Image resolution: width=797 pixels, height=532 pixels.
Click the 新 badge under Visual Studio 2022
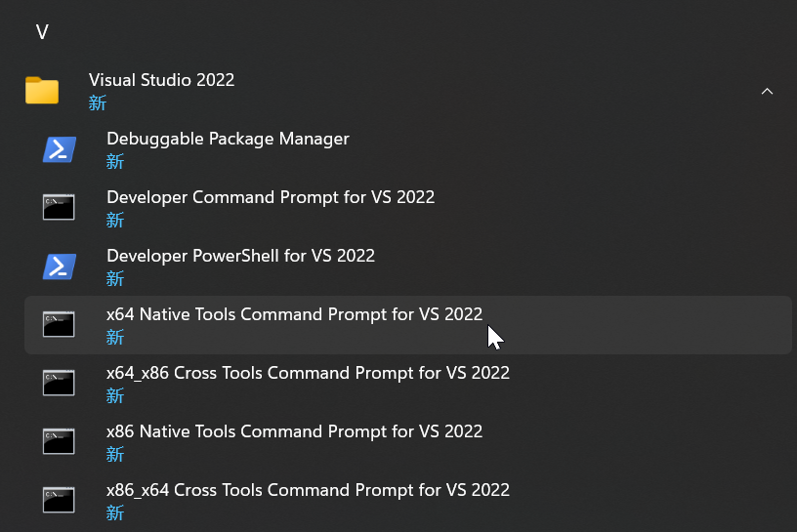pyautogui.click(x=98, y=103)
